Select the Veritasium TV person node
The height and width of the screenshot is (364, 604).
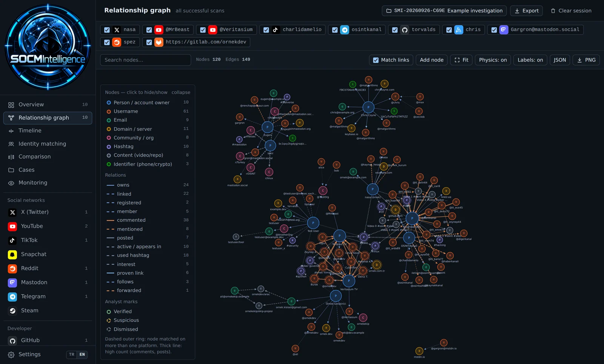pyautogui.click(x=349, y=281)
